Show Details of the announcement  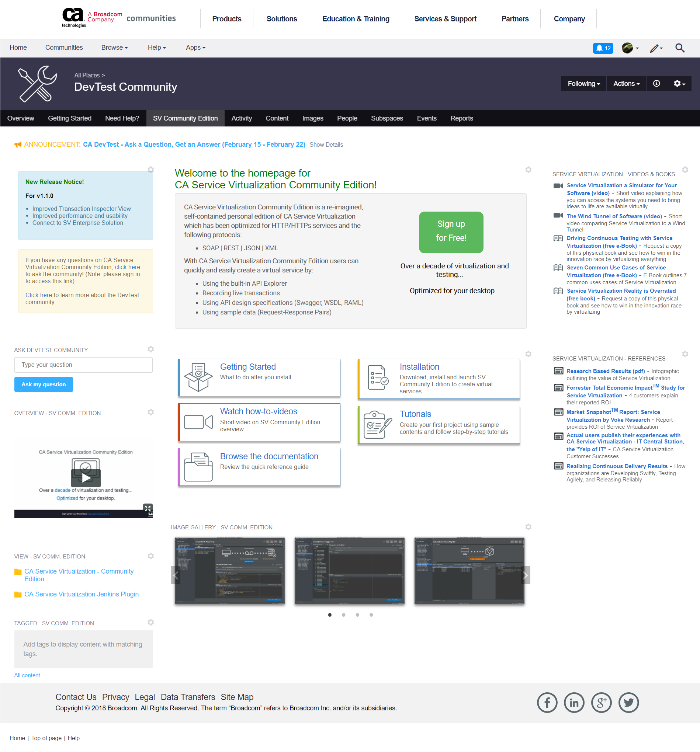(326, 145)
